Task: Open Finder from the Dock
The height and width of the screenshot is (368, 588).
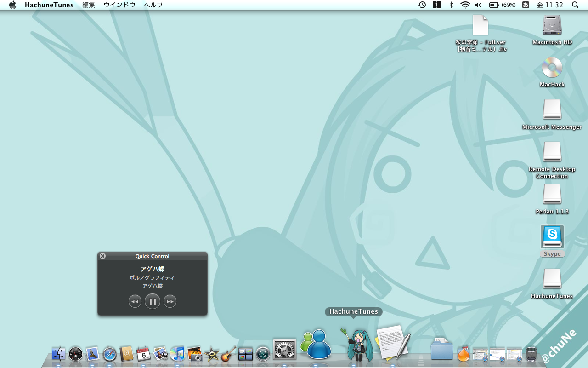Action: point(58,354)
